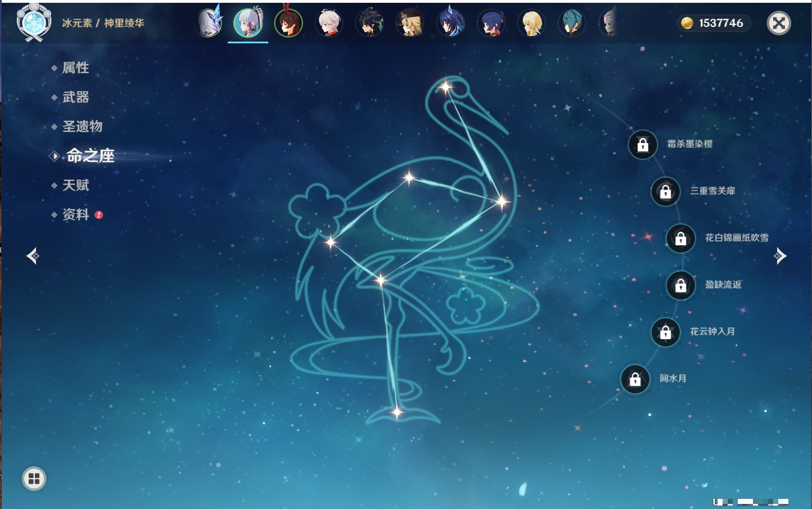
Task: Open locked constellation 花云钟入月
Action: coord(666,332)
